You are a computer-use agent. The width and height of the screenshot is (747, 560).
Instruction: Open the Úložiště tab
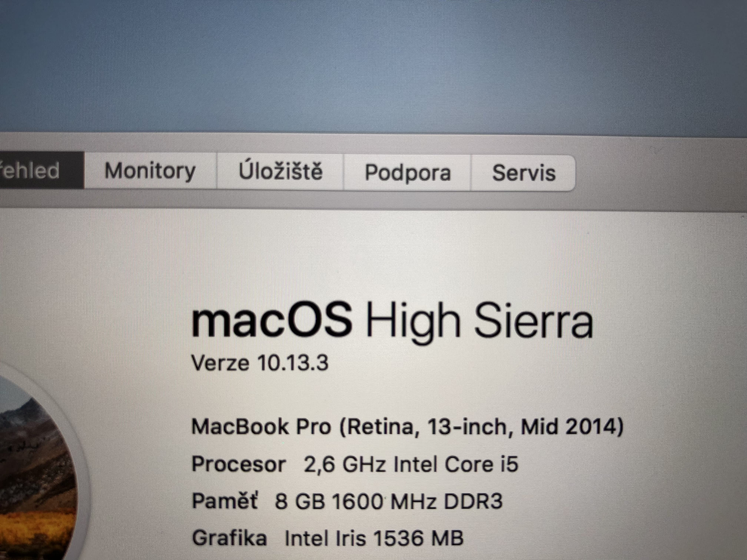280,171
